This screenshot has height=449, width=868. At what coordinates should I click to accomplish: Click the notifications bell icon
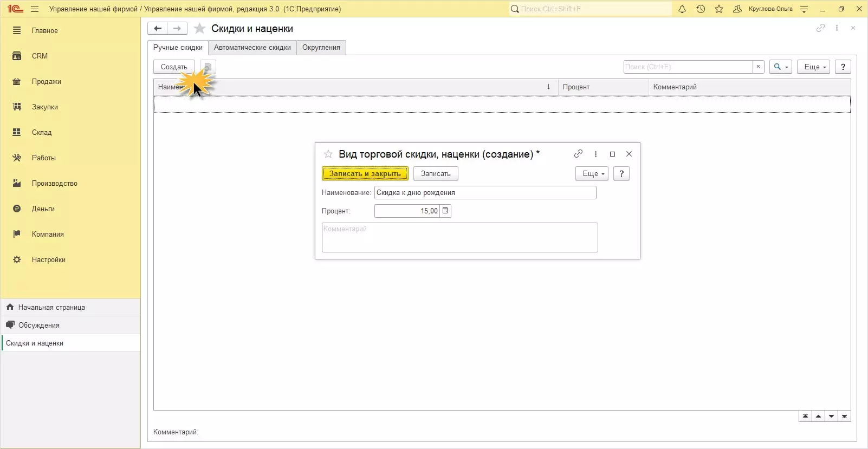pos(682,9)
